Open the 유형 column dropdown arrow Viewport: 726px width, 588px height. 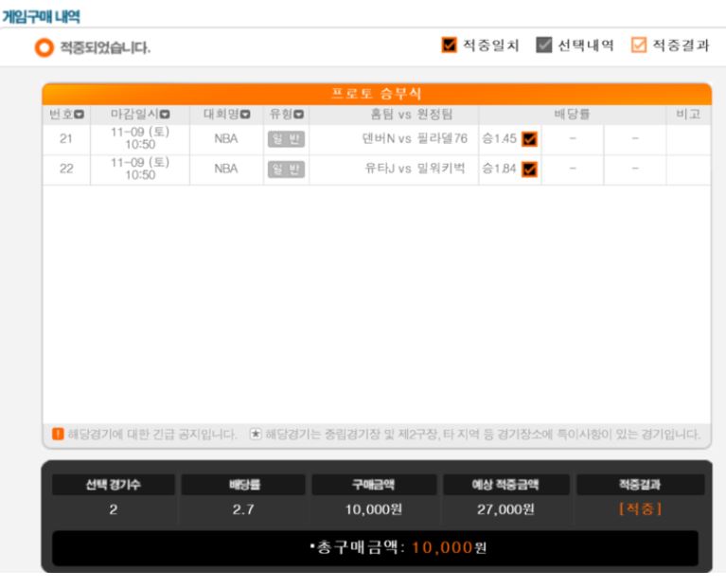click(299, 114)
